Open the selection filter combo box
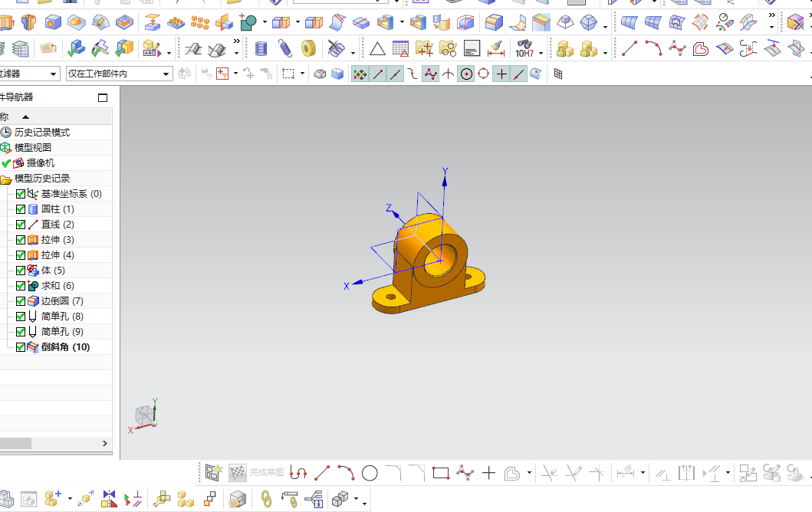 (x=28, y=74)
